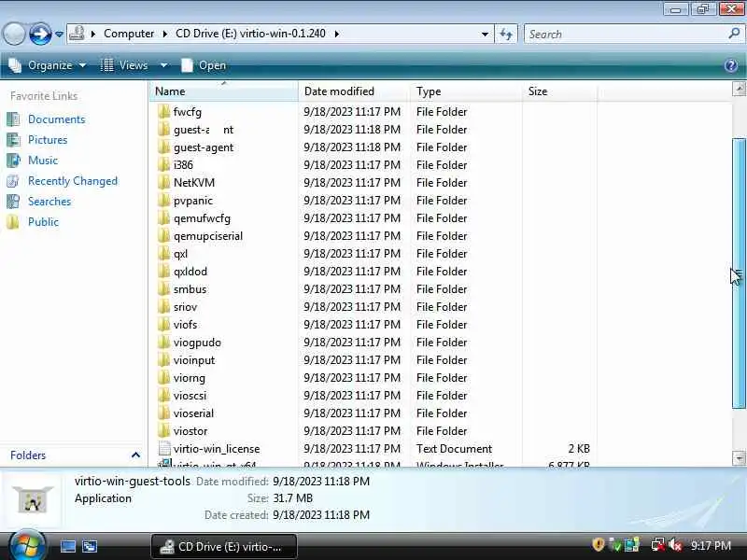The image size is (747, 560).
Task: Click the vertical scrollbar thumb
Action: pos(739,273)
